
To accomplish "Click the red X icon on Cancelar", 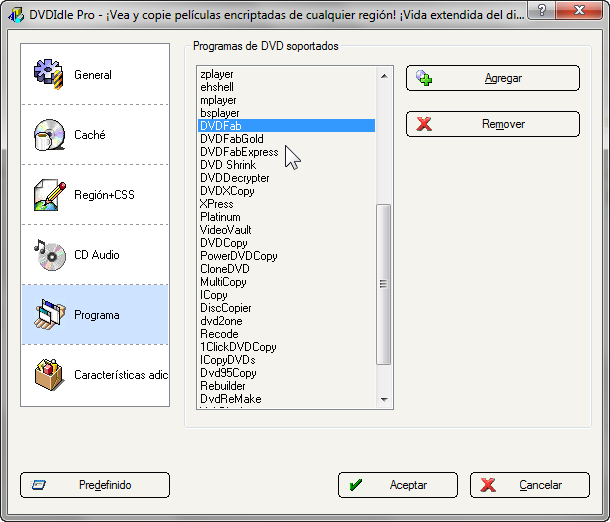I will point(488,485).
